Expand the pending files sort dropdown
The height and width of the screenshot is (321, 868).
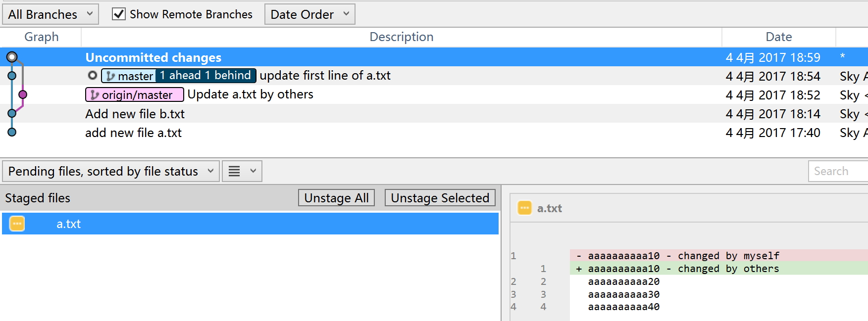coord(110,171)
